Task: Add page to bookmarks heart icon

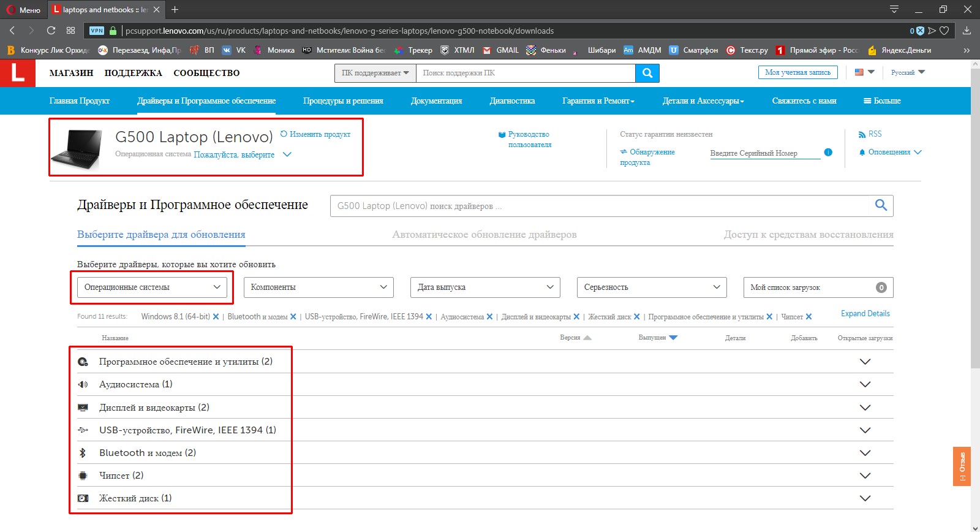Action: [944, 31]
